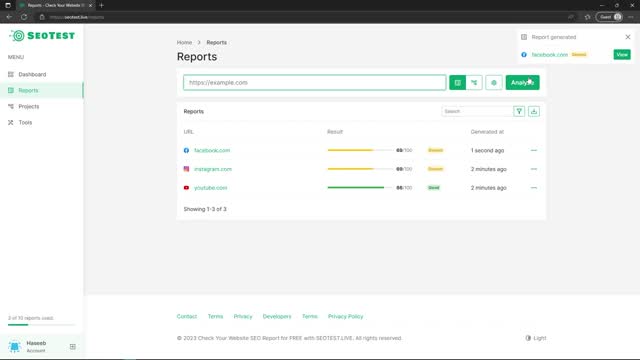Click the Decent badge on facebook.com row

[x=436, y=150]
